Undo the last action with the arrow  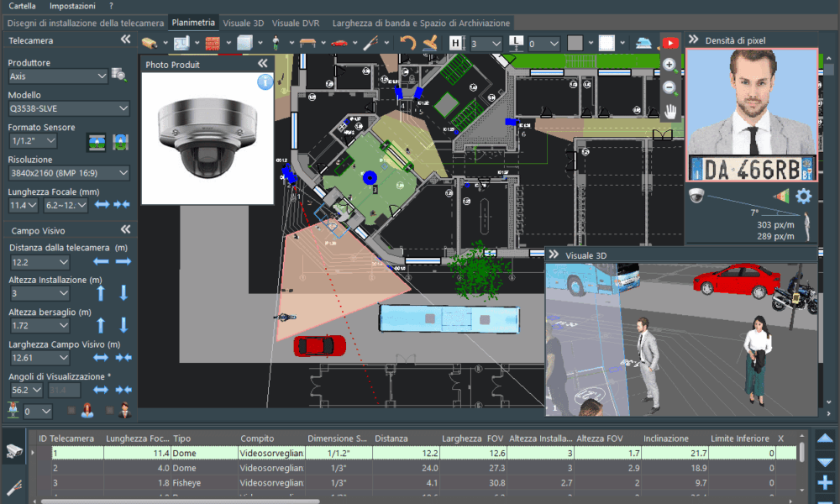[x=407, y=42]
